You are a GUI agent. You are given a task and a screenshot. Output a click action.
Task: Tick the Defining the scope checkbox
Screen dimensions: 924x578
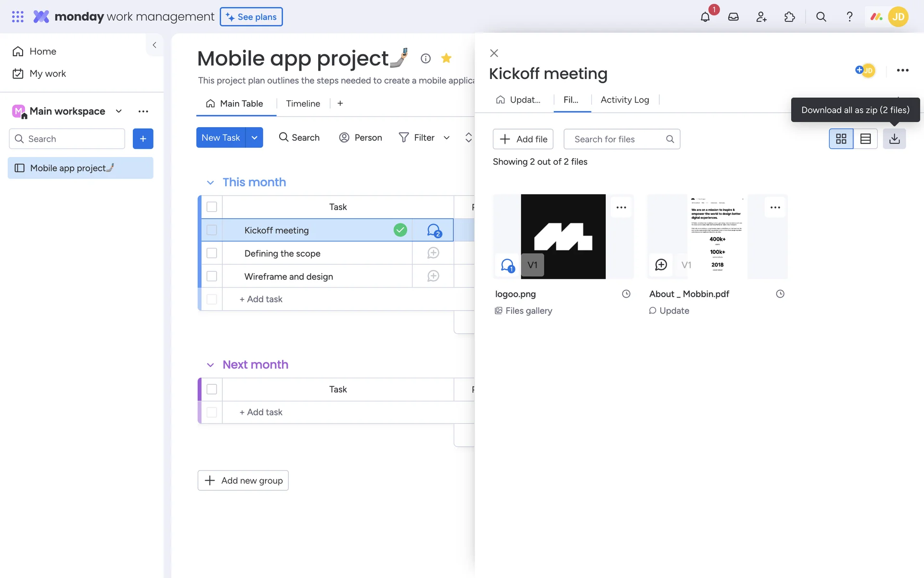[x=212, y=253]
